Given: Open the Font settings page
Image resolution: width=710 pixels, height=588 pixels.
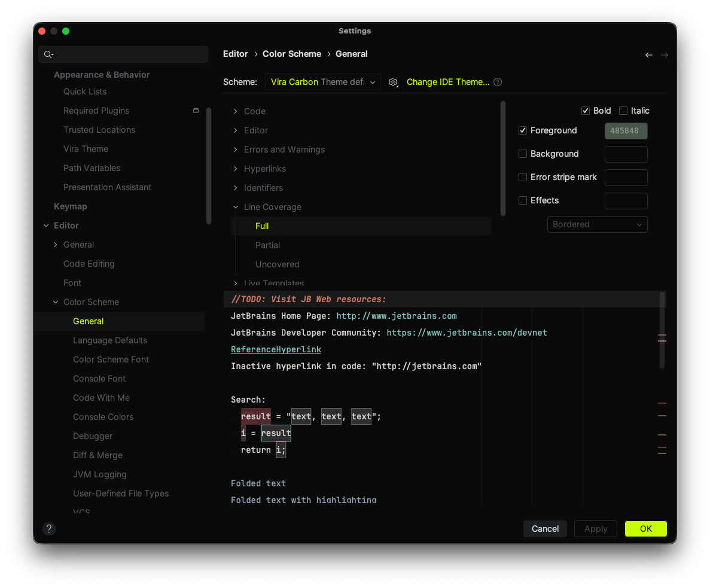Looking at the screenshot, I should tap(72, 283).
